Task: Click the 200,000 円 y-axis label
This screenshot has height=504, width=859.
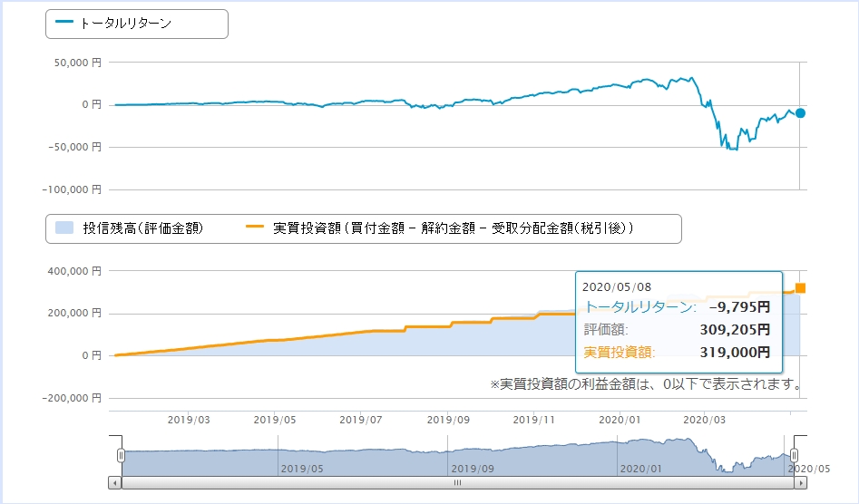Action: [74, 313]
